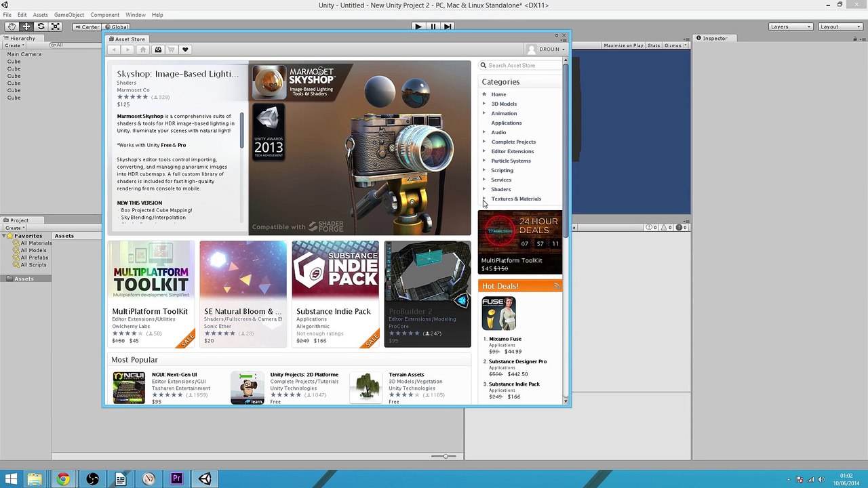868x488 pixels.
Task: Open Premiere Pro from taskbar
Action: click(176, 479)
